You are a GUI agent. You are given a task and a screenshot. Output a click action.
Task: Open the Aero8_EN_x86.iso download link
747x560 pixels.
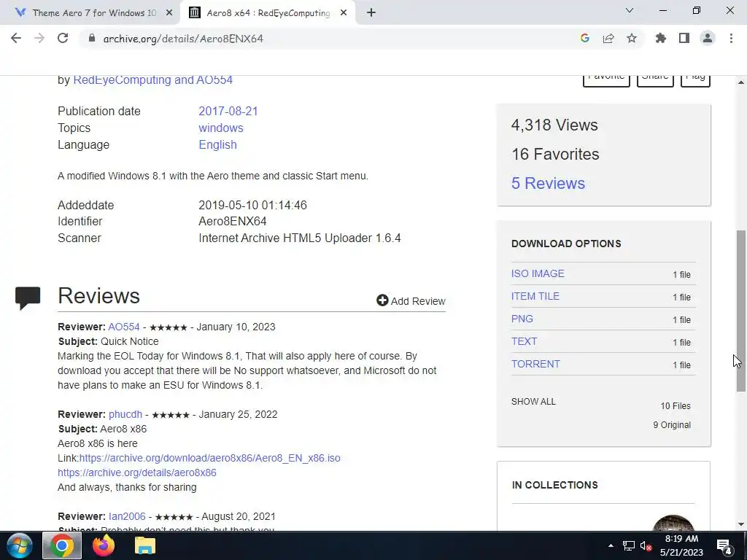coord(209,458)
